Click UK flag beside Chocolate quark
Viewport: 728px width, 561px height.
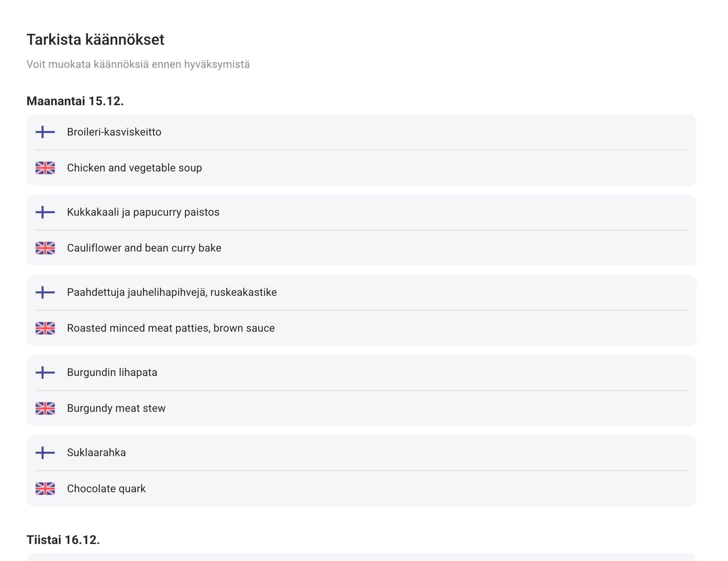45,489
